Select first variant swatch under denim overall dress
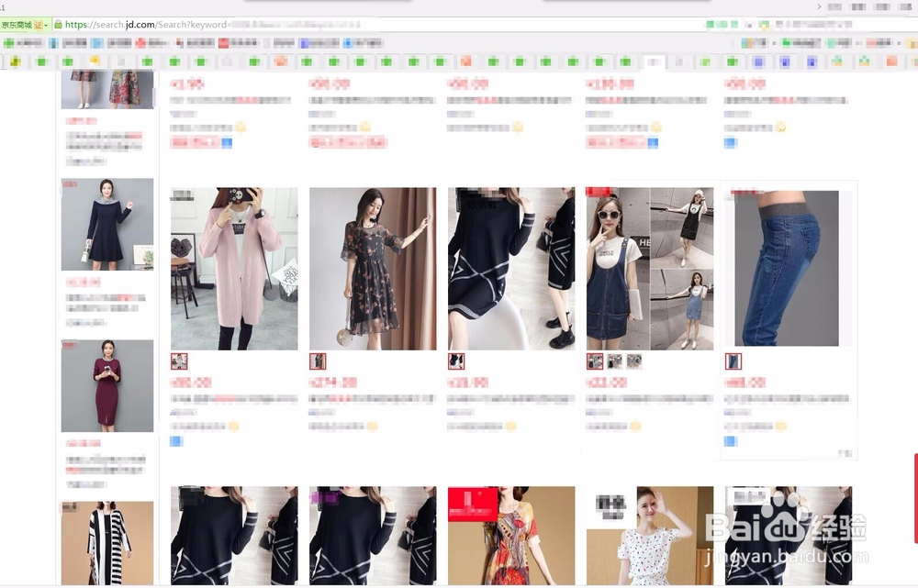The image size is (918, 588). 595,361
